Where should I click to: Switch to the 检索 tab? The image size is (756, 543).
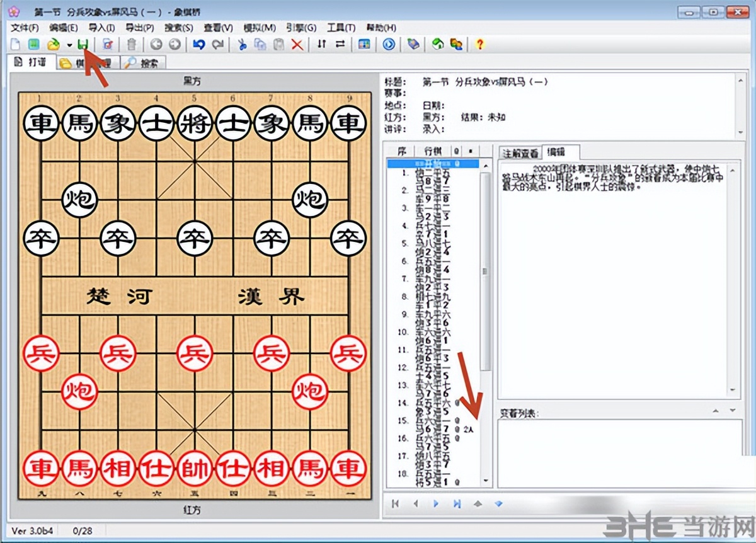(x=144, y=62)
